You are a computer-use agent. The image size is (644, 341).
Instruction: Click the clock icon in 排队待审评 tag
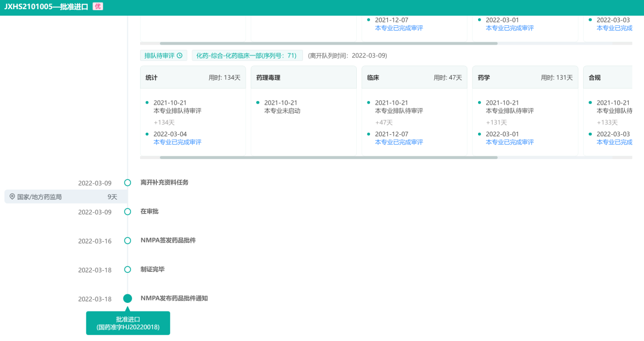(x=180, y=56)
